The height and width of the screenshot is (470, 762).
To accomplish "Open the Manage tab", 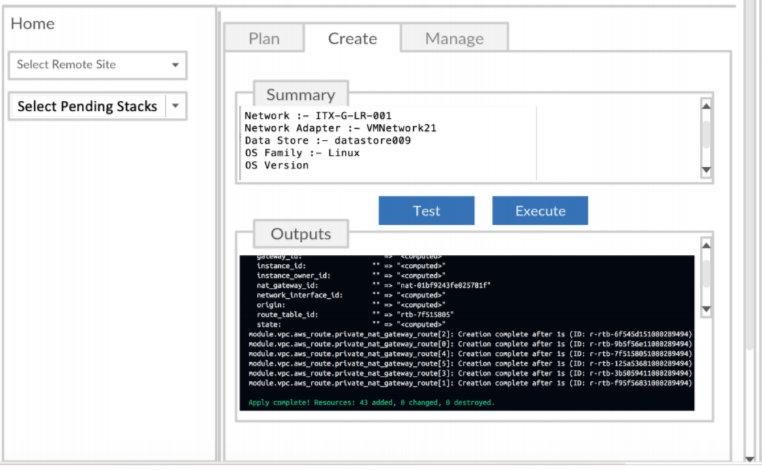I will pyautogui.click(x=454, y=38).
